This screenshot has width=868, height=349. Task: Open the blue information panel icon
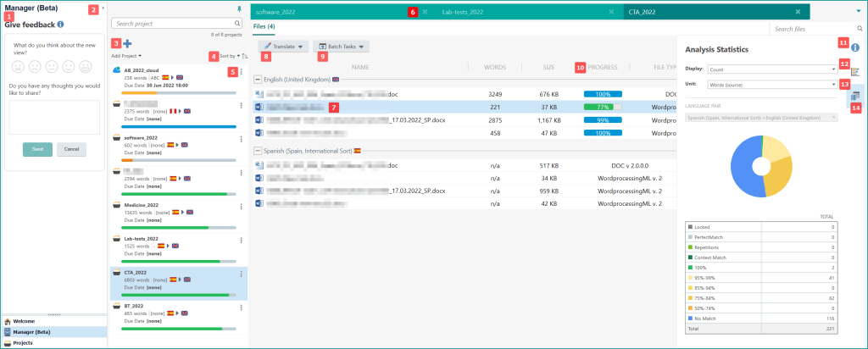pos(855,48)
